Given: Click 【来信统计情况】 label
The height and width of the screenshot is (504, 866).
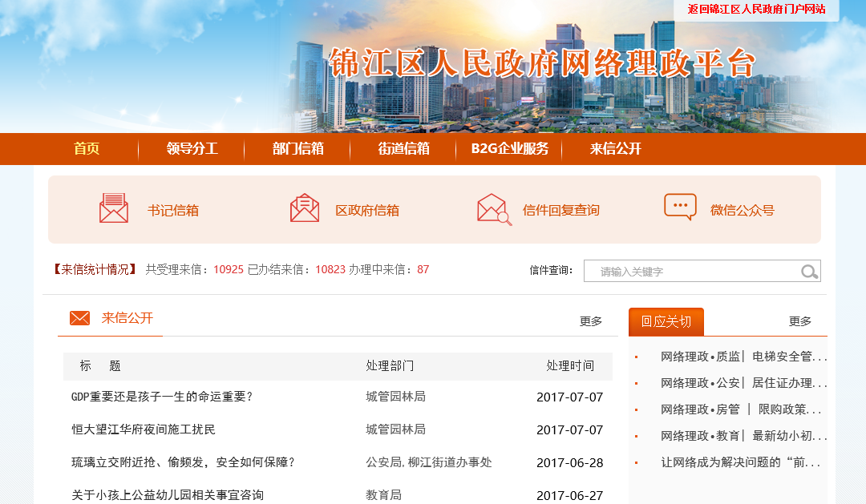Looking at the screenshot, I should click(x=95, y=269).
